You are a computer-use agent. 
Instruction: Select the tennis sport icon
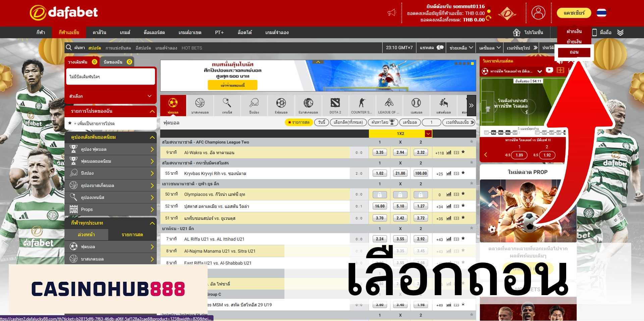[227, 105]
